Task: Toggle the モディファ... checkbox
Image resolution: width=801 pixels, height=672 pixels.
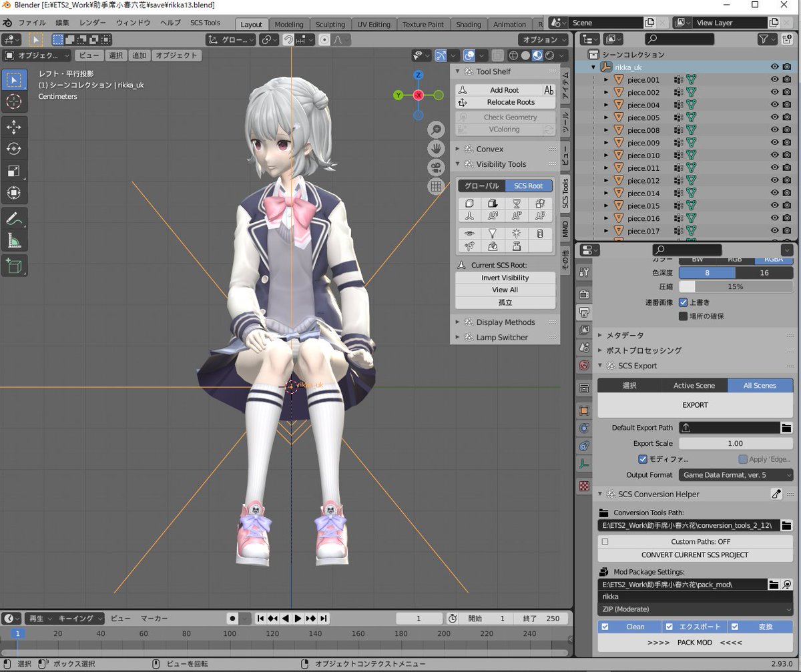Action: click(x=643, y=459)
